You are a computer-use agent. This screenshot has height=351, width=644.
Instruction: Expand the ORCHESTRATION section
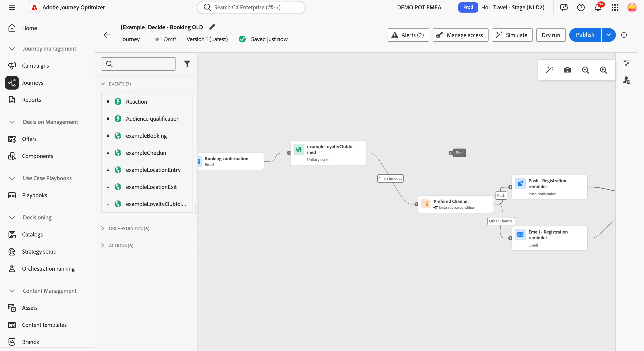tap(102, 229)
